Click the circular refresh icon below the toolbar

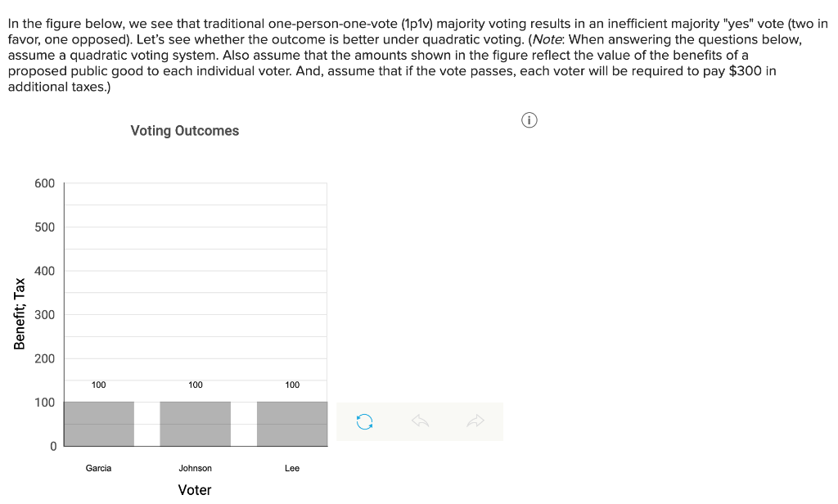363,421
